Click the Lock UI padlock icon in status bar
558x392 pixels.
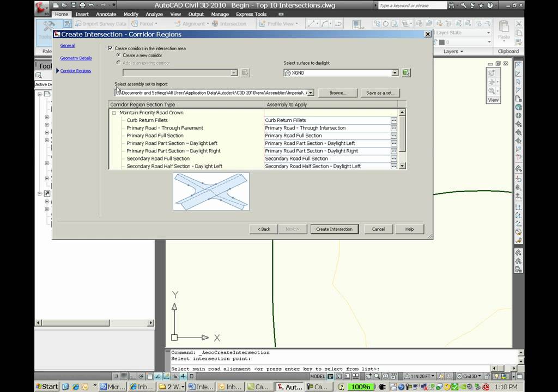point(488,376)
